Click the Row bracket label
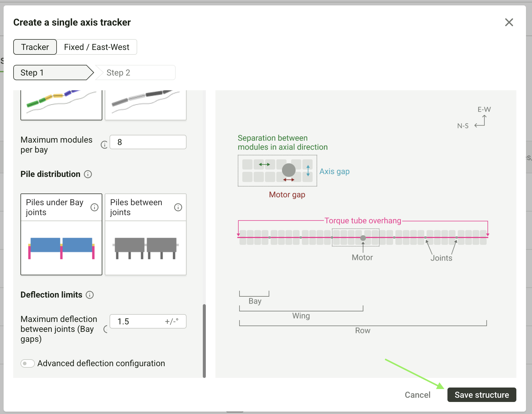Image resolution: width=532 pixels, height=414 pixels. [x=363, y=331]
